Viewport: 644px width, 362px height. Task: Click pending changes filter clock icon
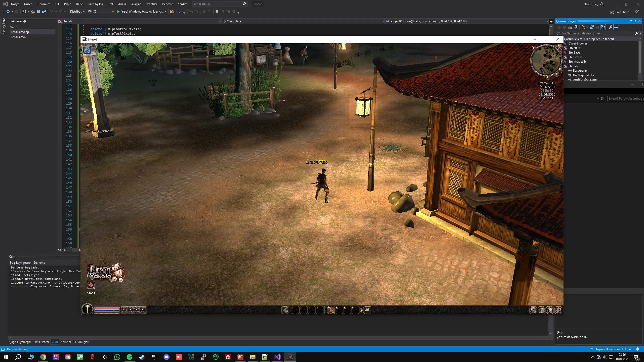point(584,27)
